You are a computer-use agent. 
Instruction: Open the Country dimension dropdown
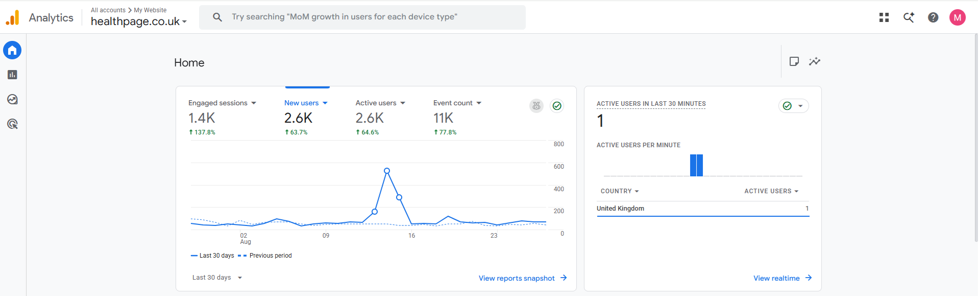620,191
